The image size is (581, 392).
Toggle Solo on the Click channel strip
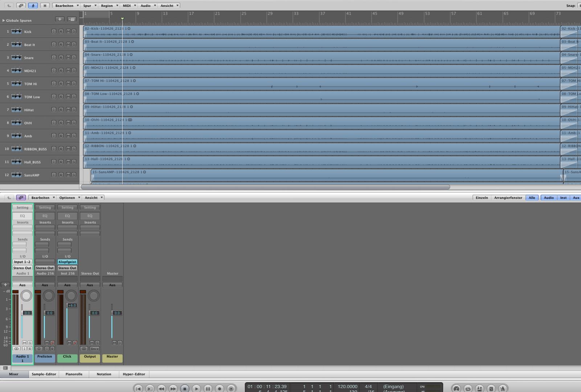click(x=75, y=343)
